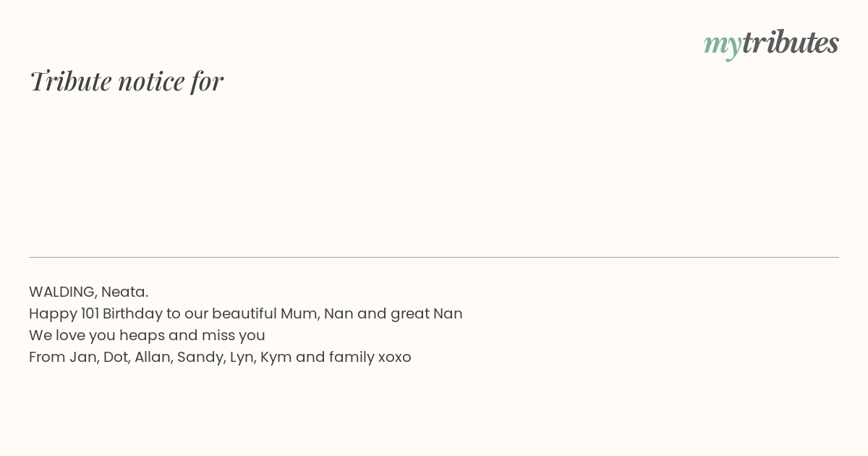
Task: Click the mytributes logo
Action: [771, 43]
